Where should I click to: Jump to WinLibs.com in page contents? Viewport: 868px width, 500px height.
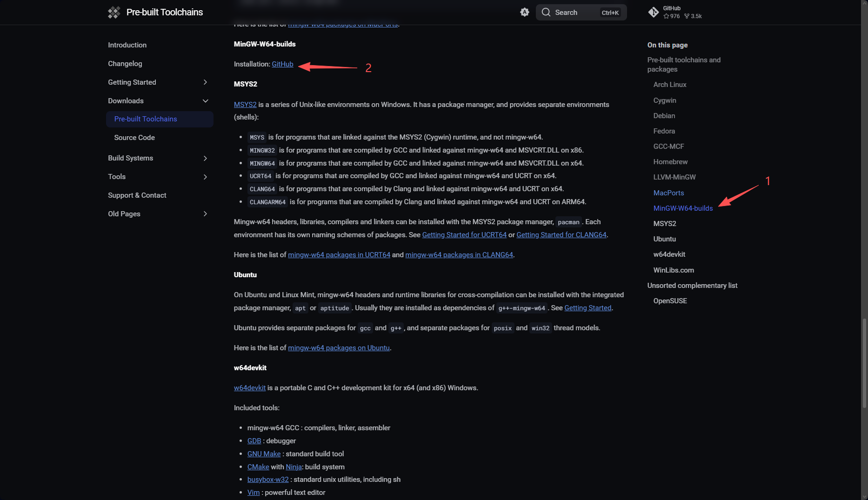pyautogui.click(x=674, y=270)
